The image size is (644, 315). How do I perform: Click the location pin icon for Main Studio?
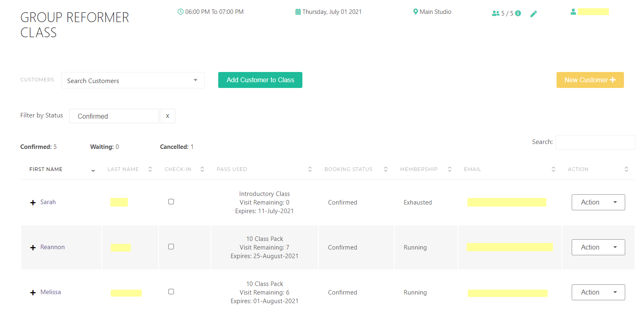[x=416, y=12]
